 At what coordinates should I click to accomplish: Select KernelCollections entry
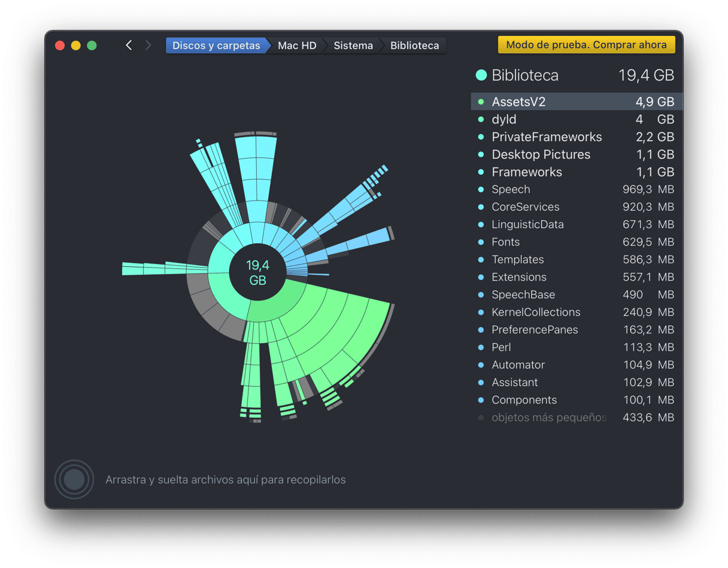click(577, 312)
